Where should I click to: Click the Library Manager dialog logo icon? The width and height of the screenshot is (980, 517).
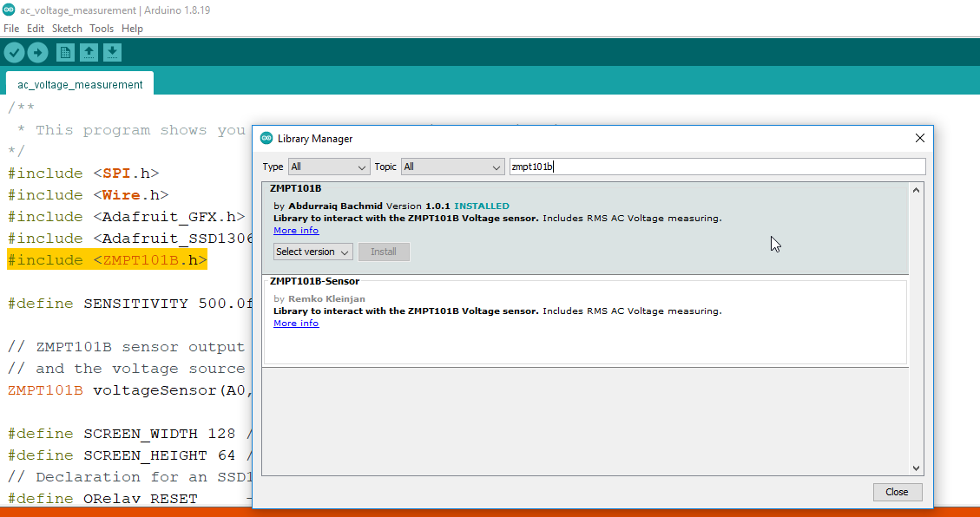click(x=266, y=139)
